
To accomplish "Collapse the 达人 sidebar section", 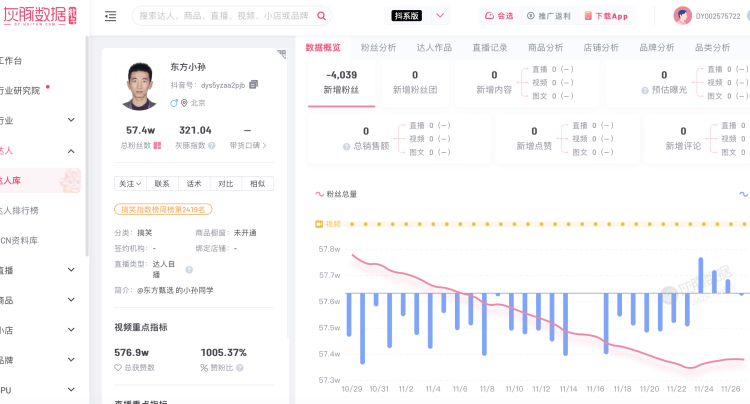I will click(71, 151).
